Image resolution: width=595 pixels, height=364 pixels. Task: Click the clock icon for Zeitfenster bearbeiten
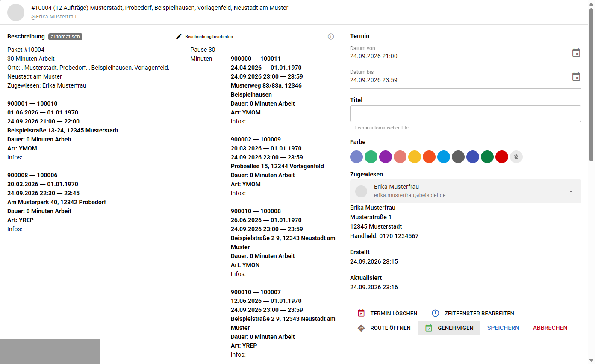(x=435, y=313)
